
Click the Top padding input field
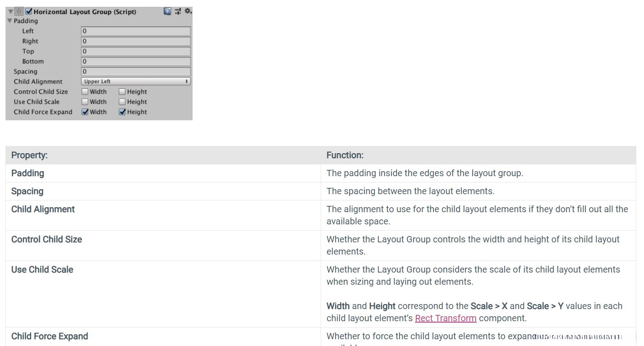click(x=136, y=51)
